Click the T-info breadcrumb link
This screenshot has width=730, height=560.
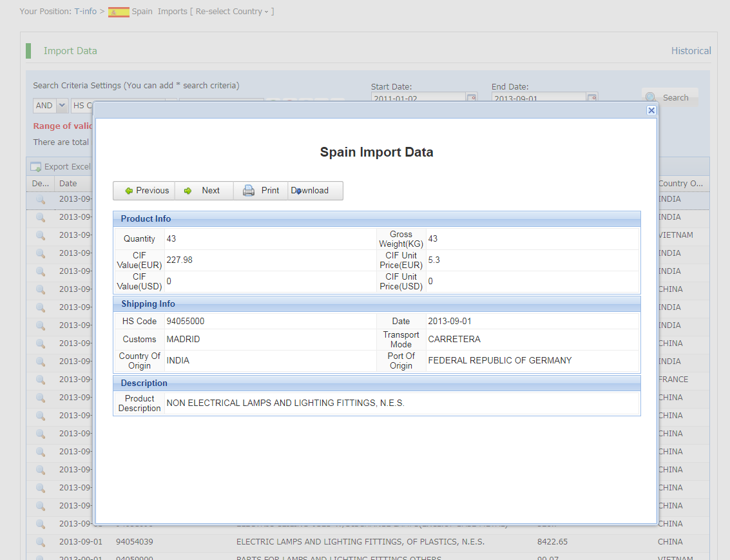85,12
